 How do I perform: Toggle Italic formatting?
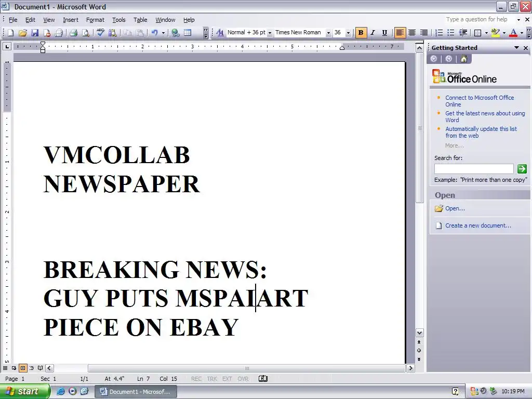coord(373,33)
